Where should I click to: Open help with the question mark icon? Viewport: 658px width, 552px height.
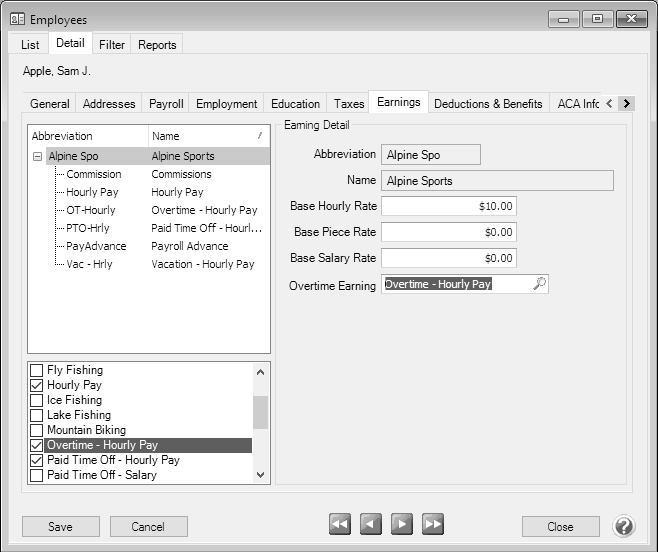click(623, 526)
